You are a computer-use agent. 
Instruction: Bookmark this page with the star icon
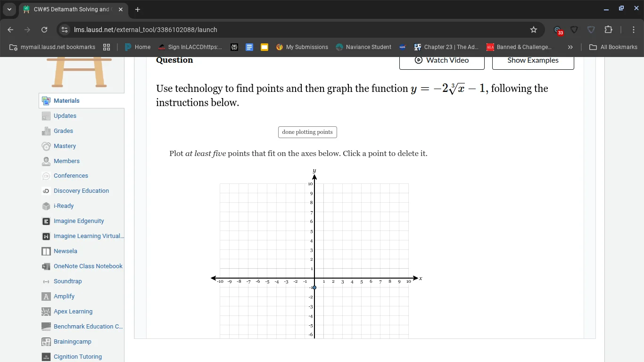(x=534, y=29)
